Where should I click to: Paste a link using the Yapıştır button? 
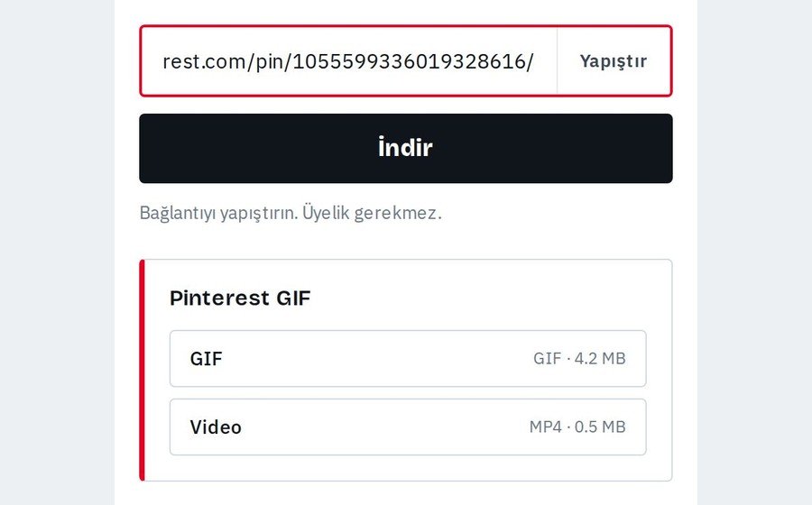[614, 61]
